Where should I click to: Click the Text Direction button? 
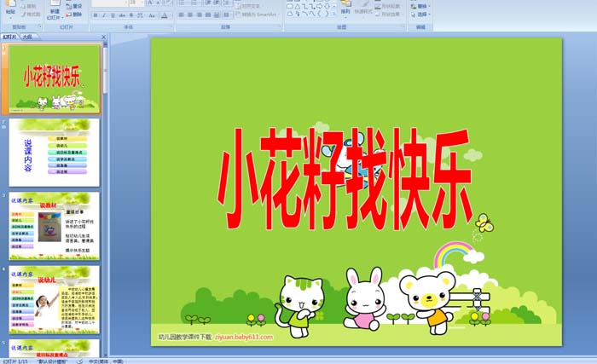point(248,6)
